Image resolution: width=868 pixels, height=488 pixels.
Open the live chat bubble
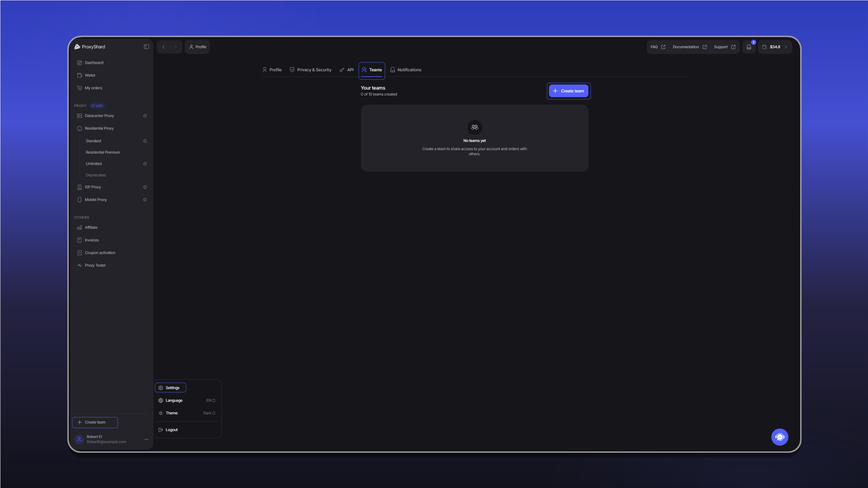[x=779, y=437]
